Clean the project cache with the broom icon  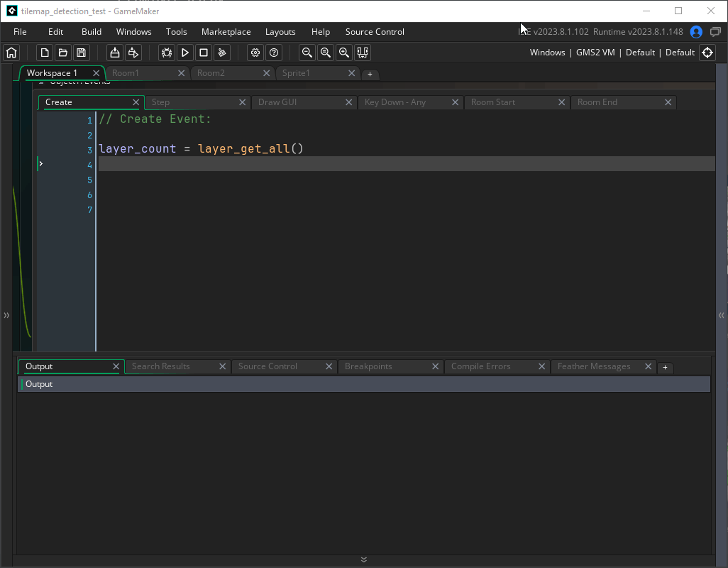pyautogui.click(x=222, y=53)
